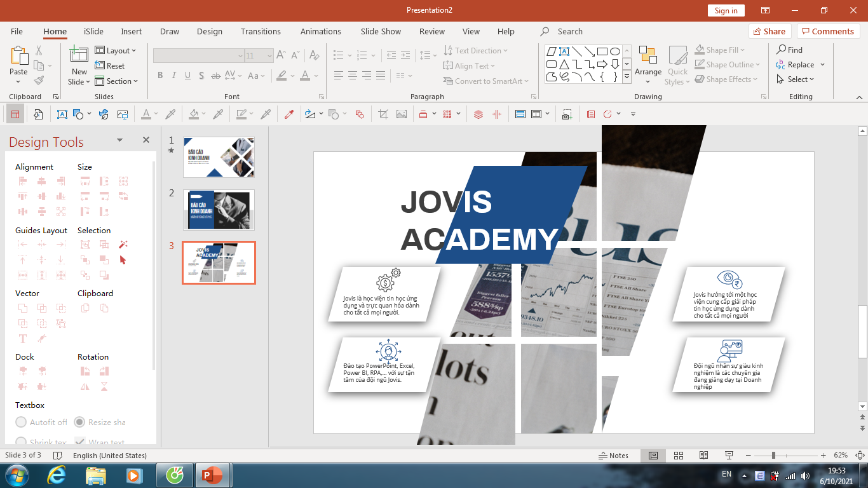This screenshot has height=488, width=868.
Task: Adjust the zoom slider in status bar
Action: pyautogui.click(x=773, y=456)
